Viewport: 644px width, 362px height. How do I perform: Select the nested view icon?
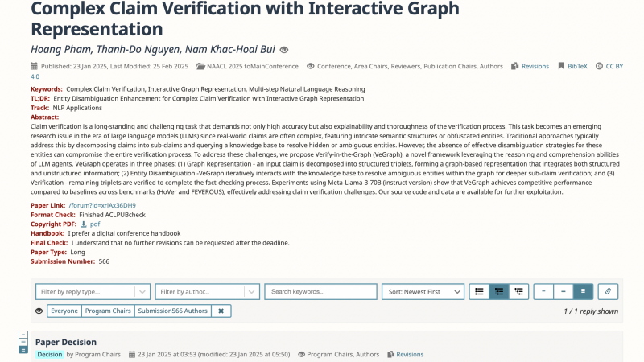[518, 292]
